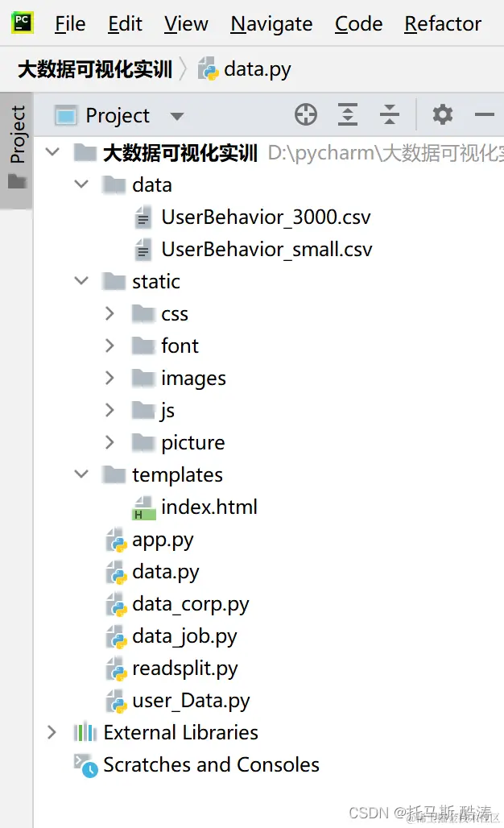Image resolution: width=504 pixels, height=828 pixels.
Task: Select the font folder
Action: 180,346
